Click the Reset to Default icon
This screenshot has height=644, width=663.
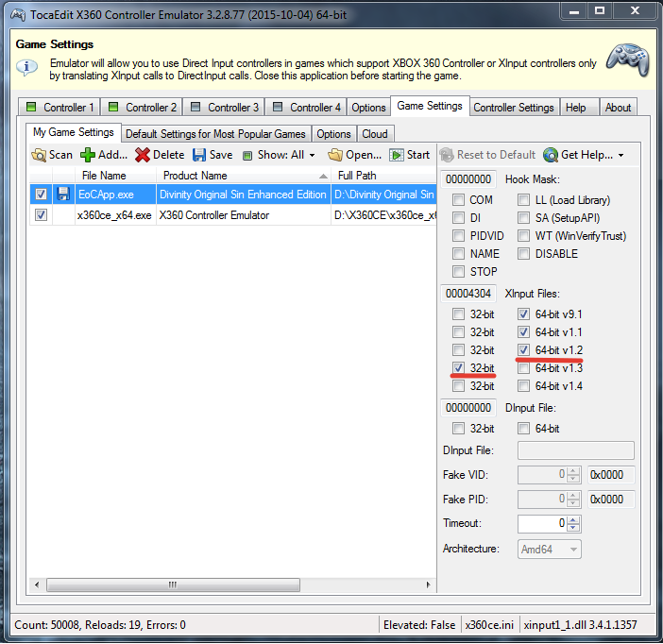coord(447,155)
